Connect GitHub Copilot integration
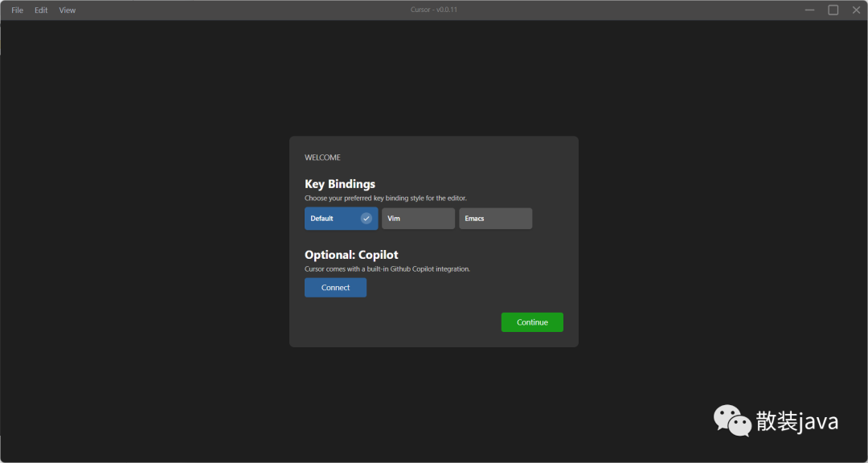The image size is (868, 463). coord(335,288)
